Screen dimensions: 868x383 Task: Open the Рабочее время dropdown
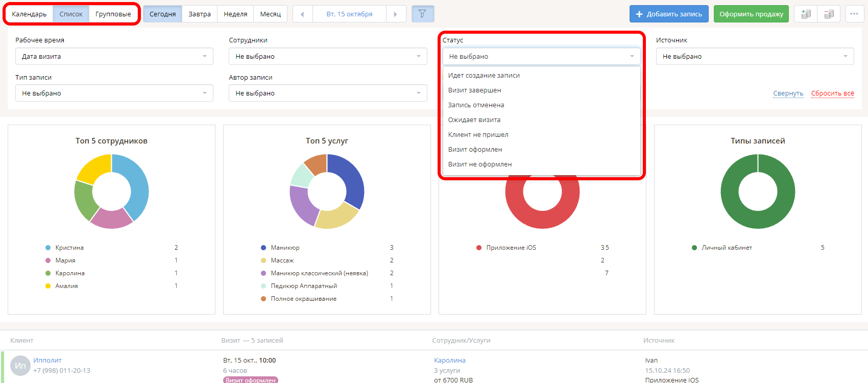(114, 56)
